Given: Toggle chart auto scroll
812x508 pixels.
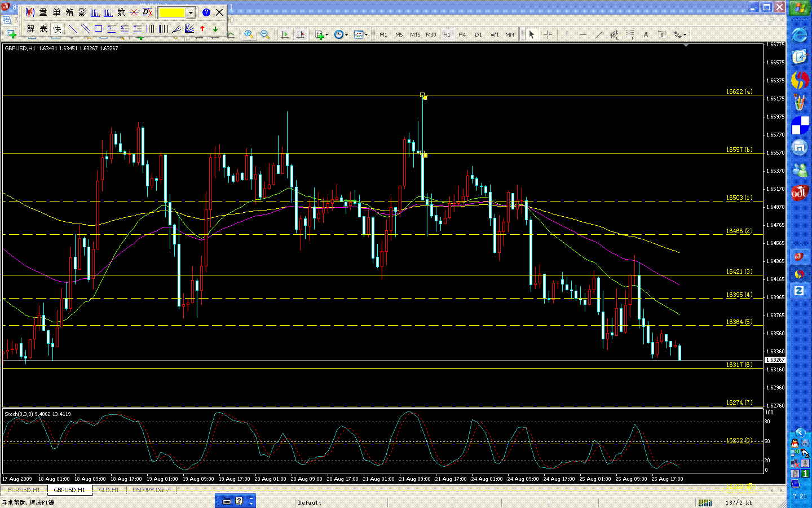Looking at the screenshot, I should pyautogui.click(x=285, y=34).
